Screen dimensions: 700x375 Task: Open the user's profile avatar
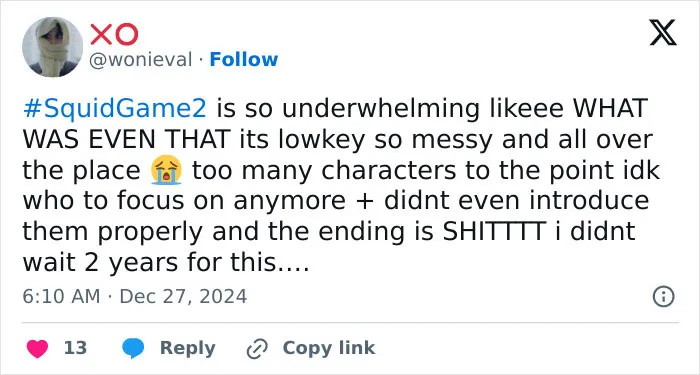52,47
